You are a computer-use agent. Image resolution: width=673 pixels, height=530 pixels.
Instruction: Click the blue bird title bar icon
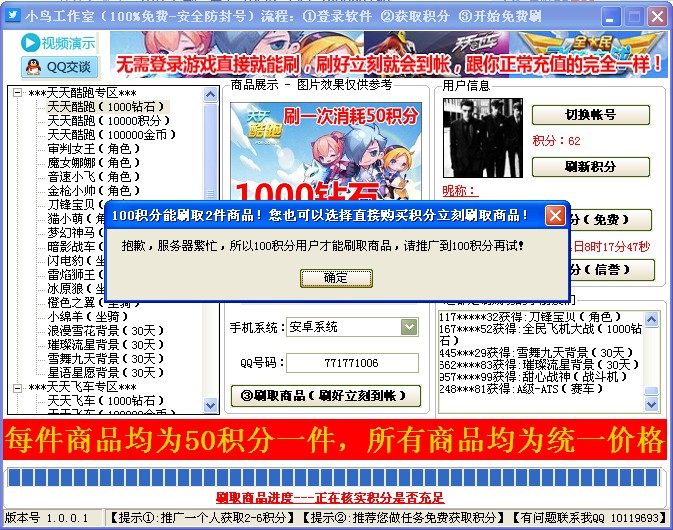[x=13, y=15]
